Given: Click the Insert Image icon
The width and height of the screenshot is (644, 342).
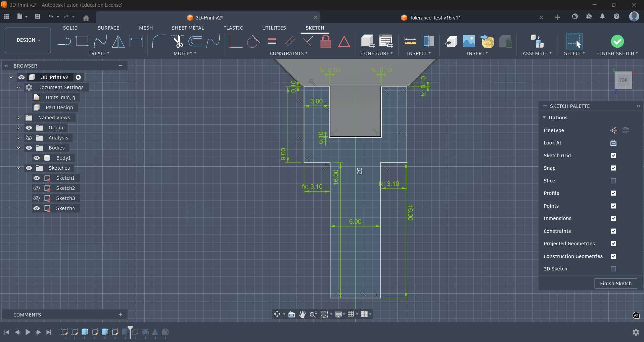Looking at the screenshot, I should click(469, 41).
